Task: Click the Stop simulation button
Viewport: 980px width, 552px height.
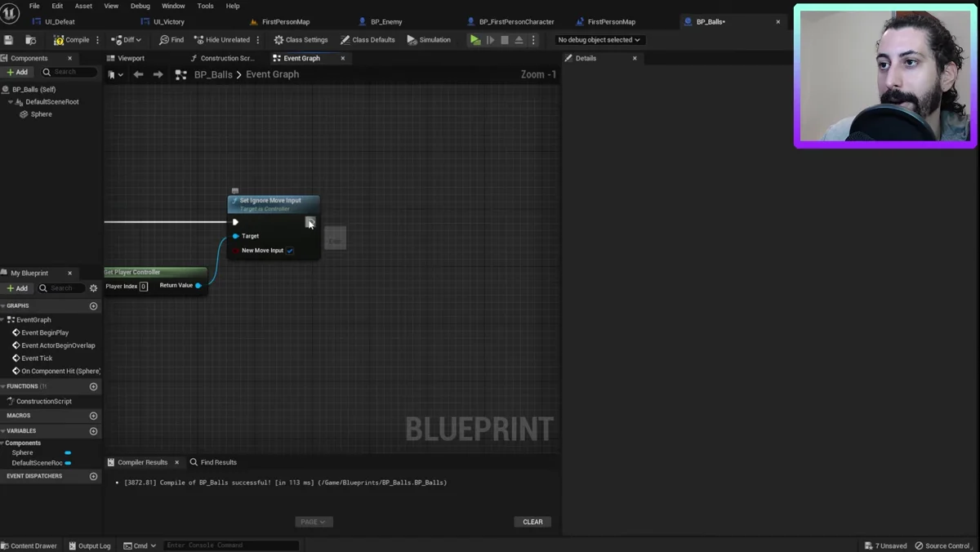Action: (505, 40)
